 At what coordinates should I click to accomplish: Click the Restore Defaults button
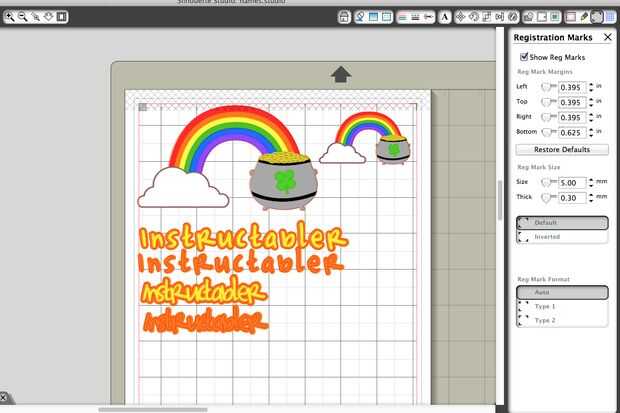[x=562, y=150]
